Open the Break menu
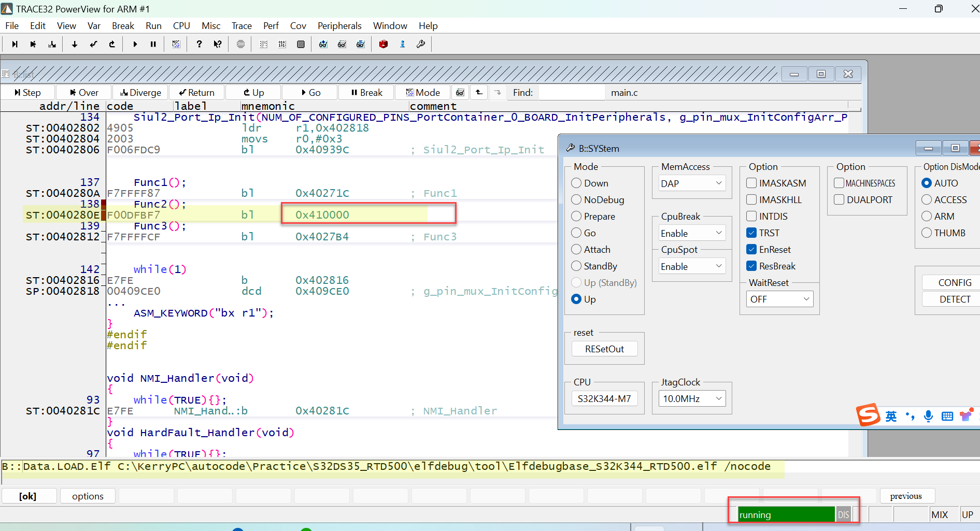Image resolution: width=980 pixels, height=531 pixels. [123, 25]
